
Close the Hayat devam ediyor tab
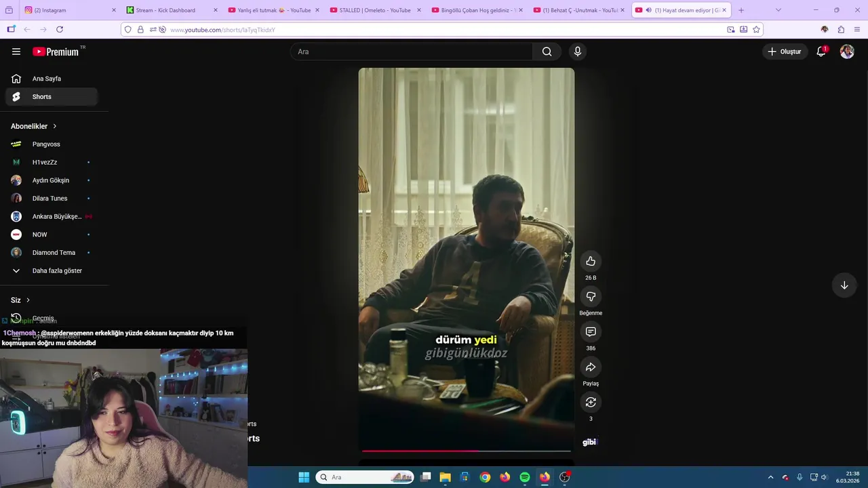click(x=724, y=10)
